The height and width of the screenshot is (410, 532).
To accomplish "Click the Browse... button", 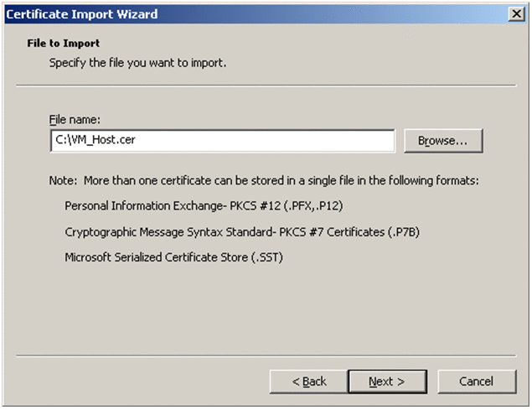I will pyautogui.click(x=443, y=141).
